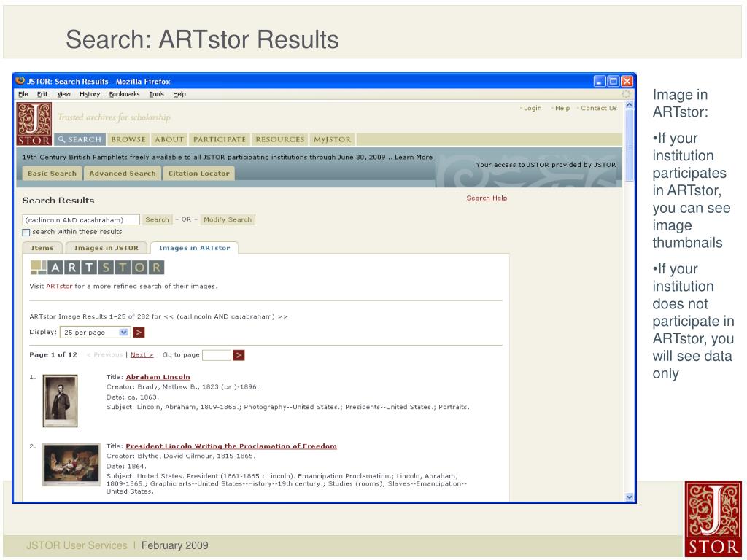Click the Contact Us link

599,108
